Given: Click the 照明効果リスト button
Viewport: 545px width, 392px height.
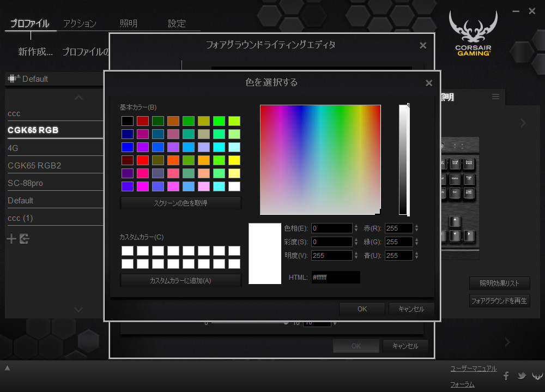Looking at the screenshot, I should click(499, 283).
